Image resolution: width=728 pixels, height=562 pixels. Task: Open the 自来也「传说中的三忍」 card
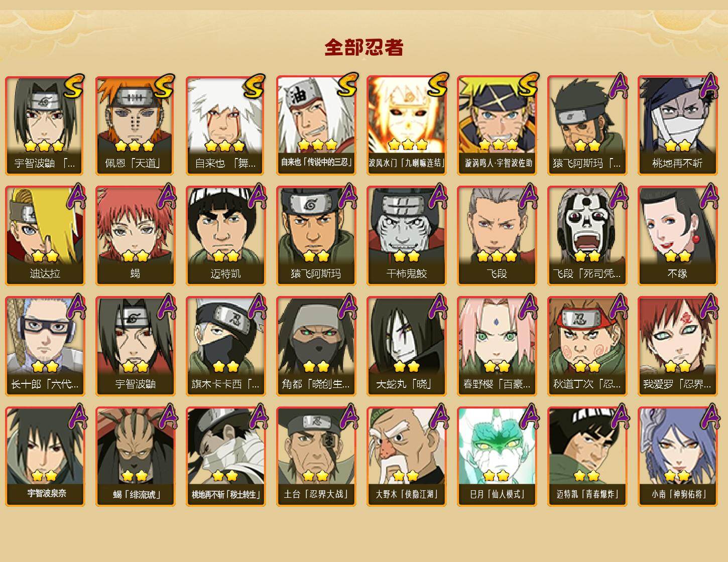pos(316,125)
